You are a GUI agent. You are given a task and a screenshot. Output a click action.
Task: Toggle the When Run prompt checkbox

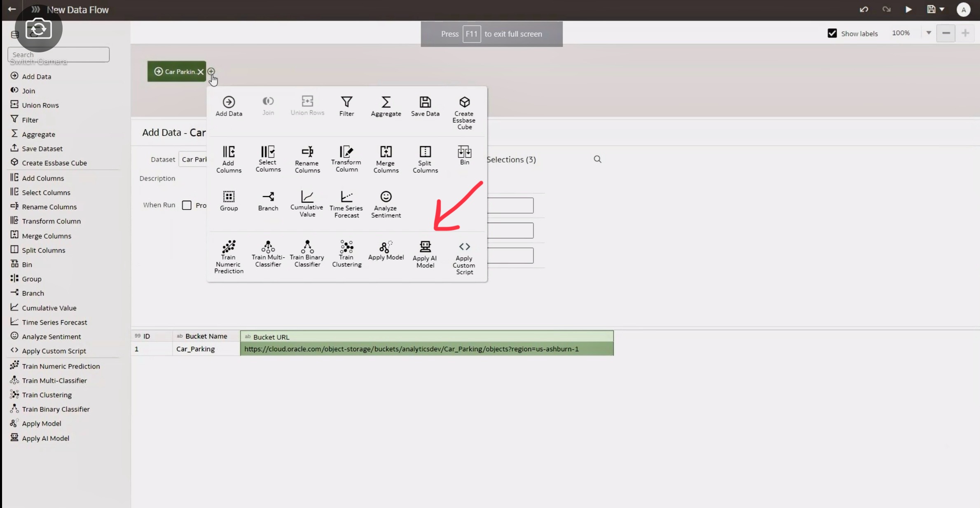[x=187, y=205]
